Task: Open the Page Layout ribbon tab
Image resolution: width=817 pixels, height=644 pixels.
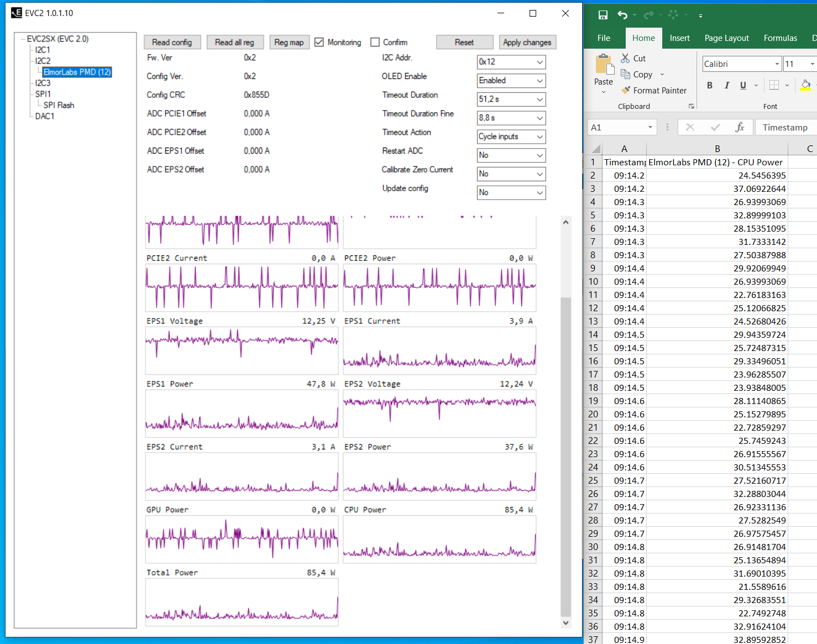Action: click(726, 38)
